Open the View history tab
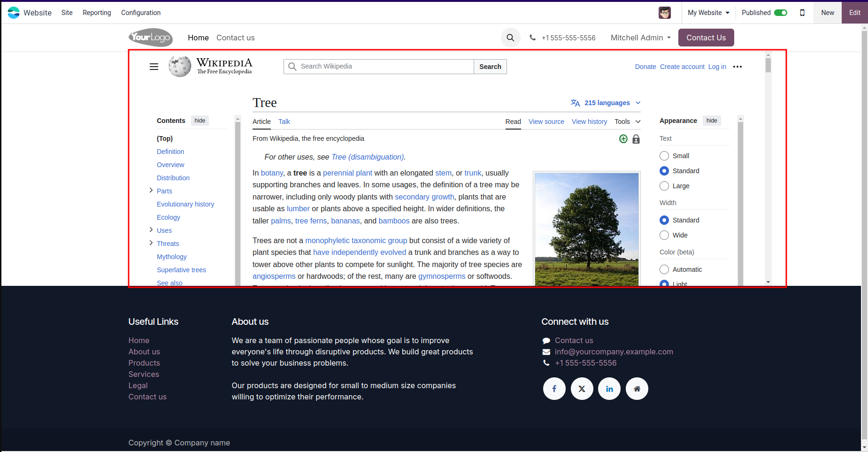 coord(589,122)
